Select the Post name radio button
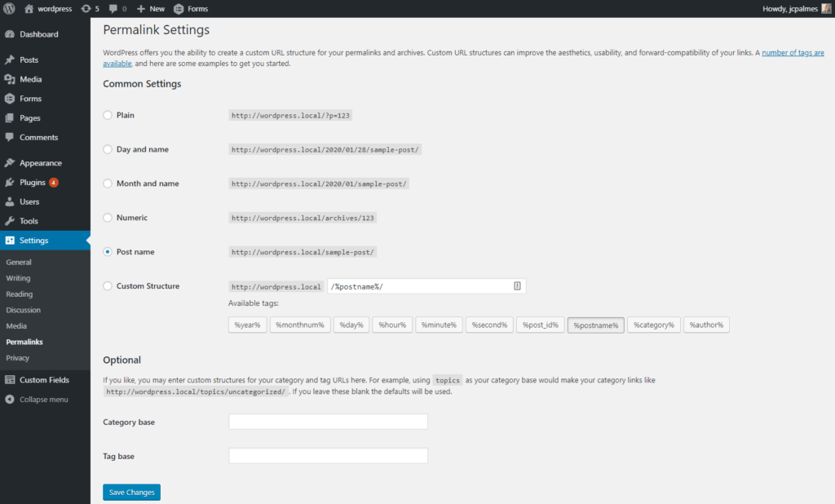The image size is (835, 504). coord(108,251)
